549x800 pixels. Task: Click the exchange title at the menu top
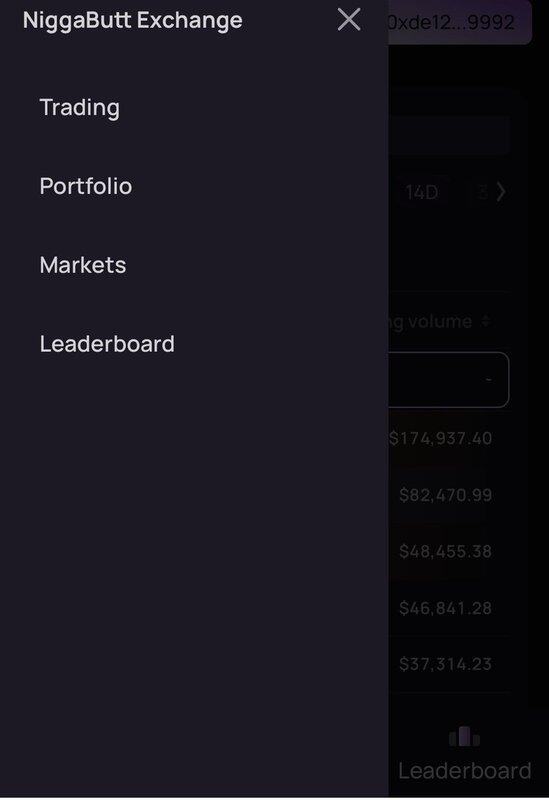point(133,20)
